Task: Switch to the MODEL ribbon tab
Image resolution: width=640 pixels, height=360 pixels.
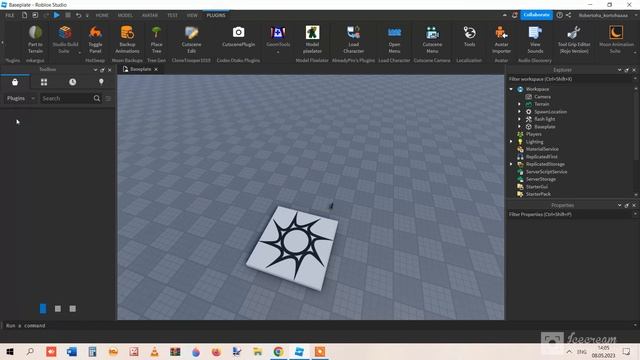Action: pos(125,15)
